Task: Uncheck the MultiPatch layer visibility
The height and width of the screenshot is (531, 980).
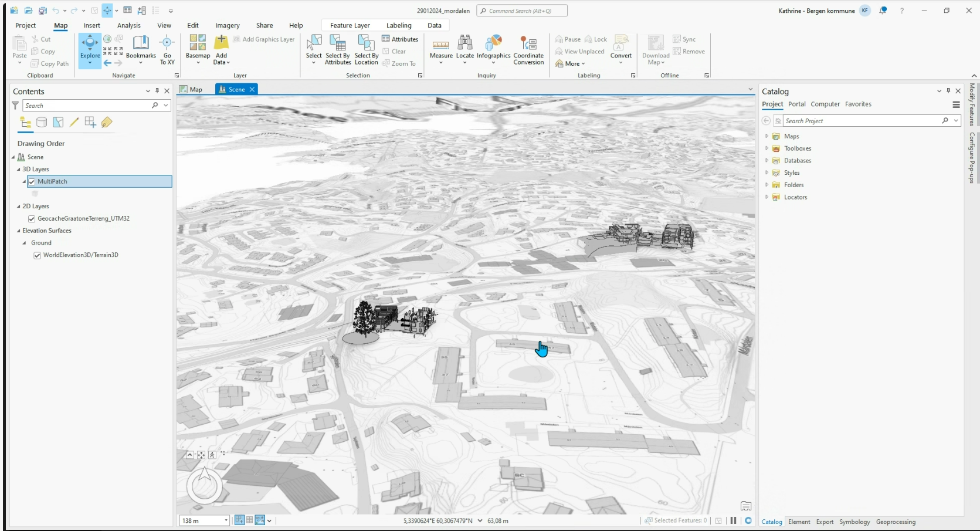Action: pos(32,182)
